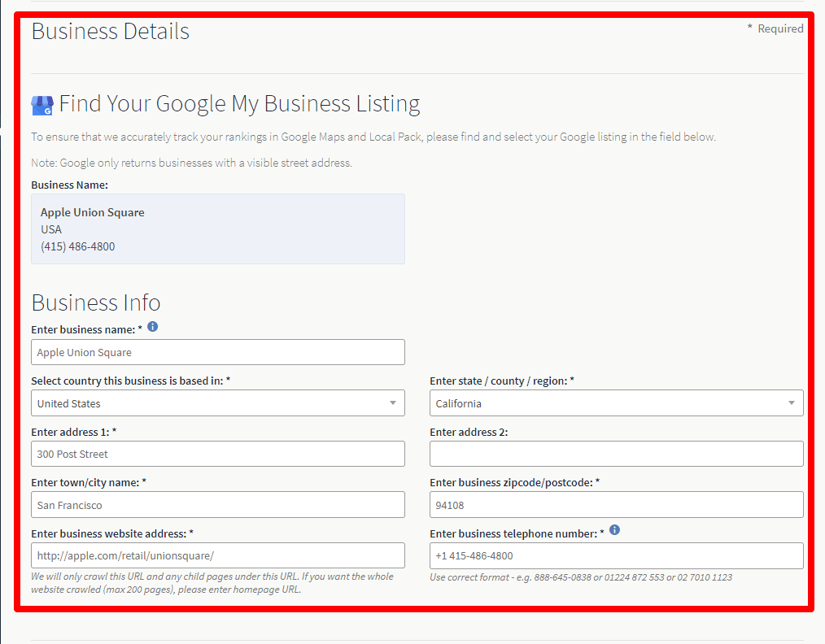The height and width of the screenshot is (644, 825).
Task: Click the "Business Details" heading
Action: [x=111, y=31]
